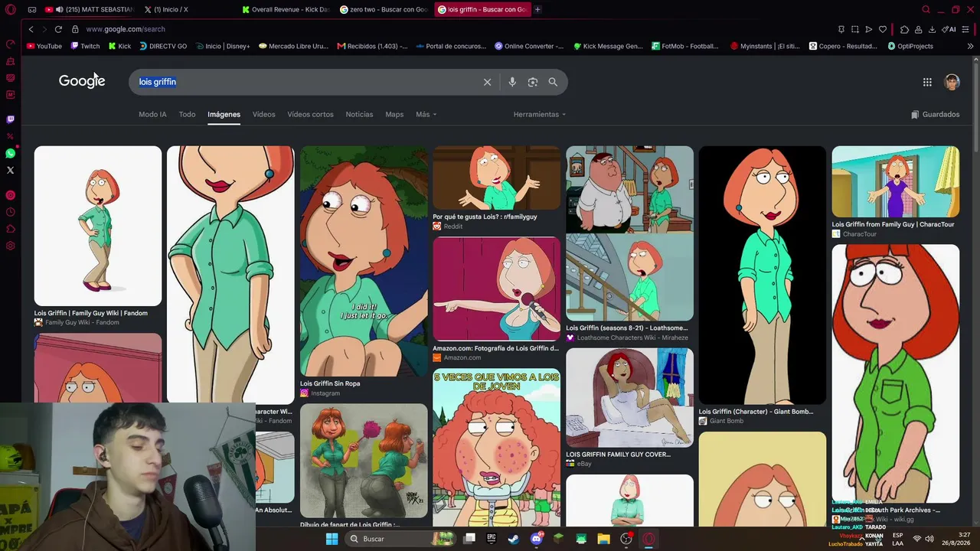Open the Loathsome Characters Wiki image

pos(630,233)
